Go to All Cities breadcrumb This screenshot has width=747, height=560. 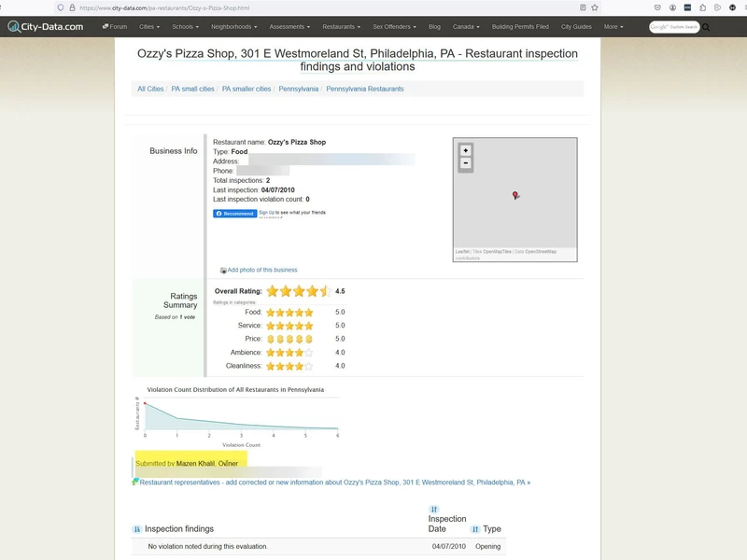(x=150, y=89)
